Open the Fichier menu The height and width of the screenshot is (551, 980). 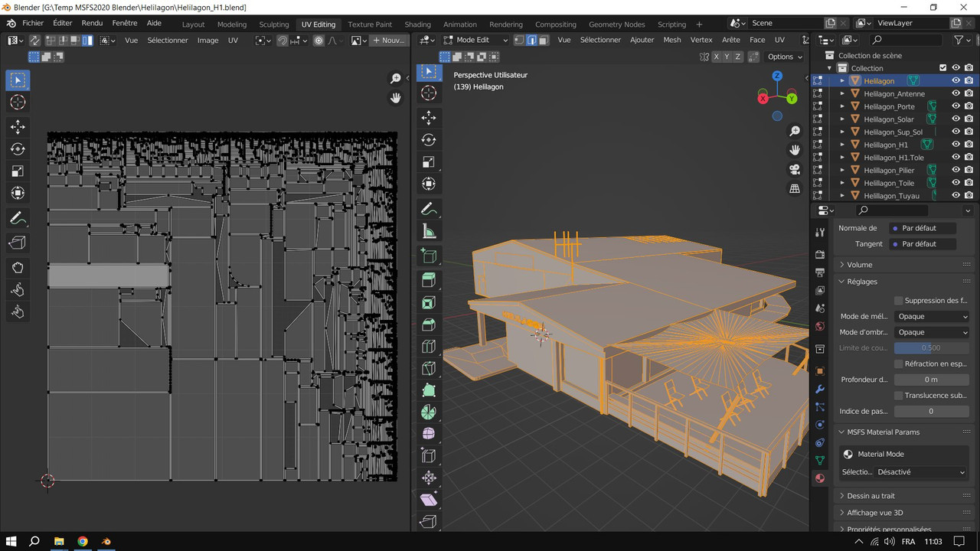coord(33,23)
